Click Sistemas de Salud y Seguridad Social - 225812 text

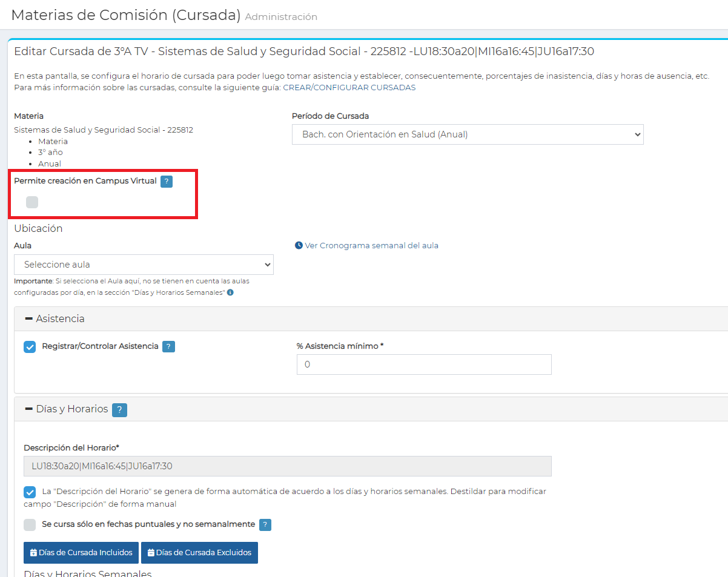pos(104,130)
